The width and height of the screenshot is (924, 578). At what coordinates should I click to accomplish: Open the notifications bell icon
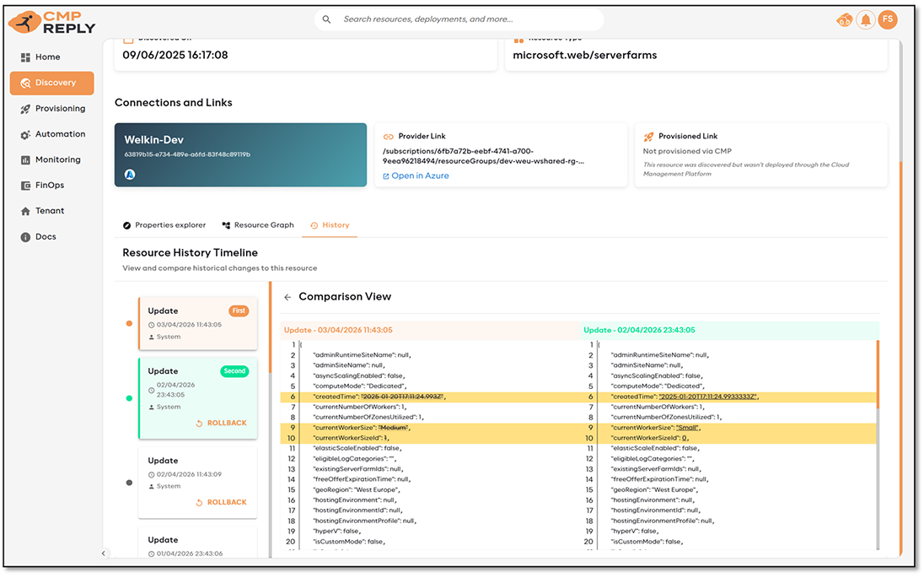pos(865,19)
